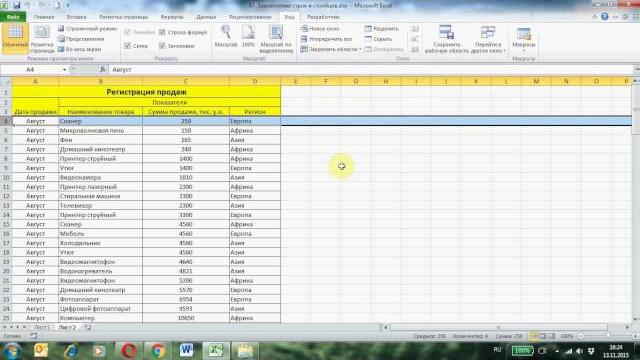
Task: Open the Макросы dropdown
Action: click(524, 38)
